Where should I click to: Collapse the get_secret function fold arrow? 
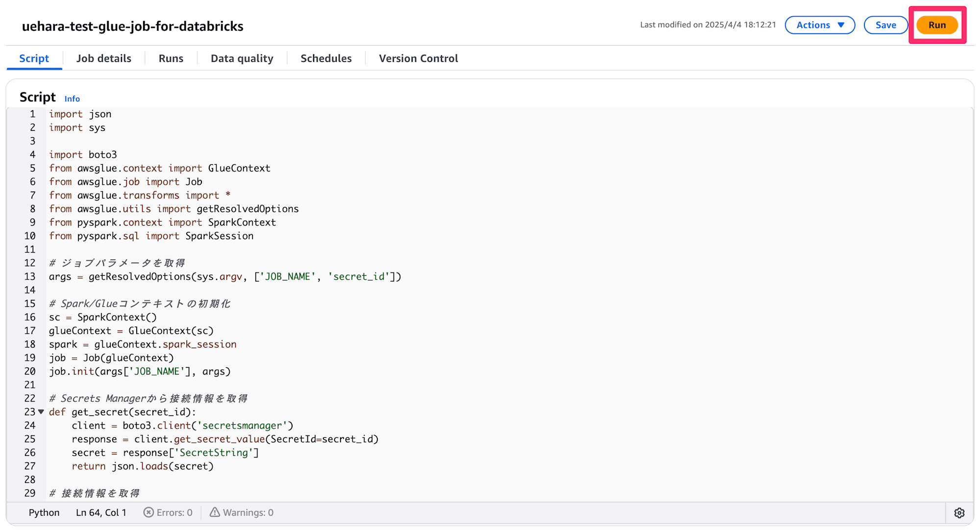(41, 412)
